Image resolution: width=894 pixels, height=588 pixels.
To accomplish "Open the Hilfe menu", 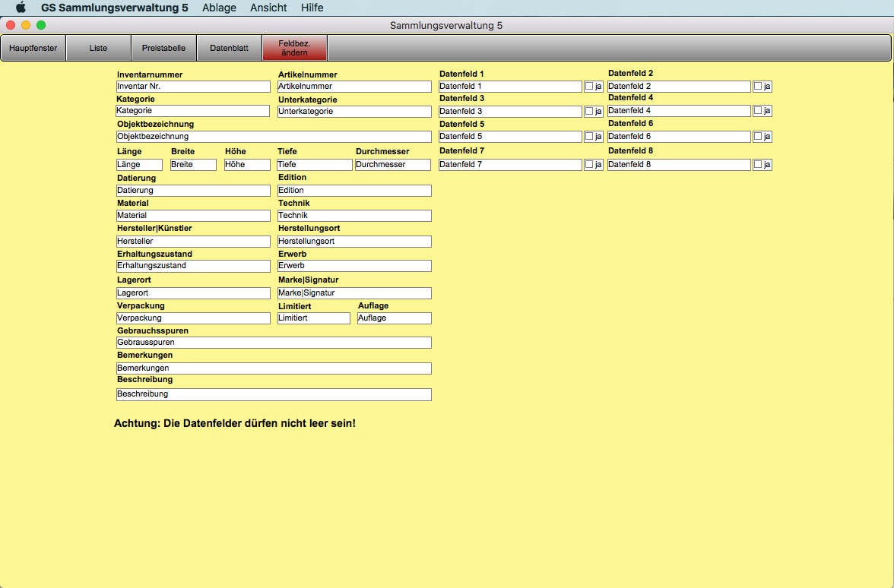I will pos(312,8).
